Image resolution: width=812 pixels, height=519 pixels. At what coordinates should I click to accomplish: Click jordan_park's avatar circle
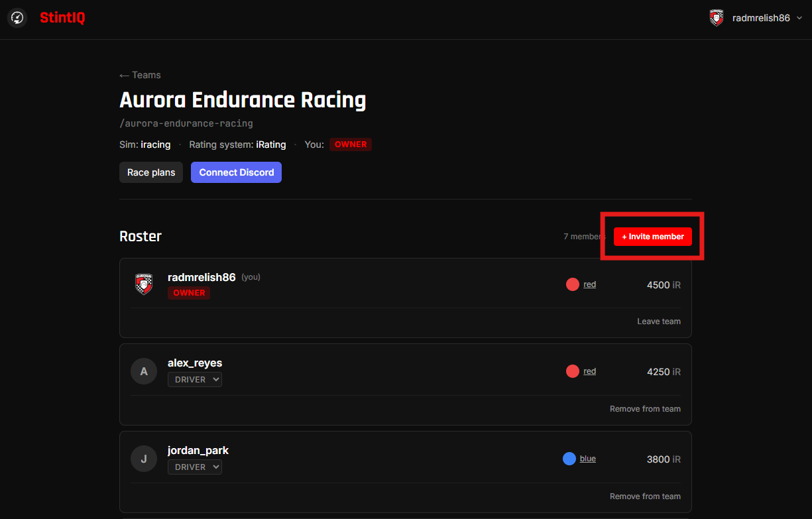point(144,459)
